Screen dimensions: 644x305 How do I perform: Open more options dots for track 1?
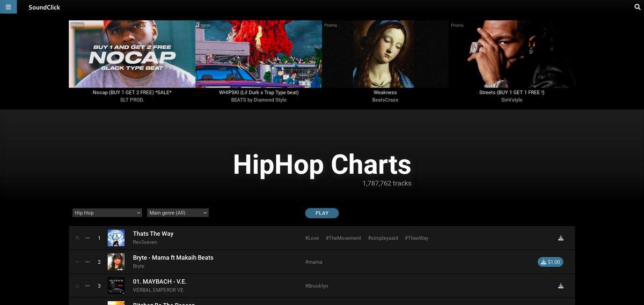click(87, 238)
